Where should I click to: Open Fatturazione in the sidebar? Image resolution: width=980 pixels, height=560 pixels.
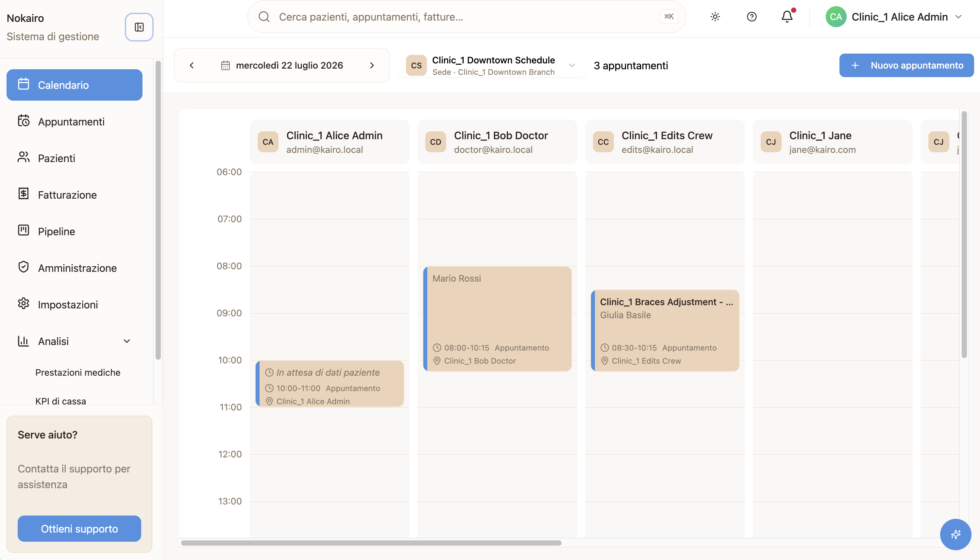point(74,195)
